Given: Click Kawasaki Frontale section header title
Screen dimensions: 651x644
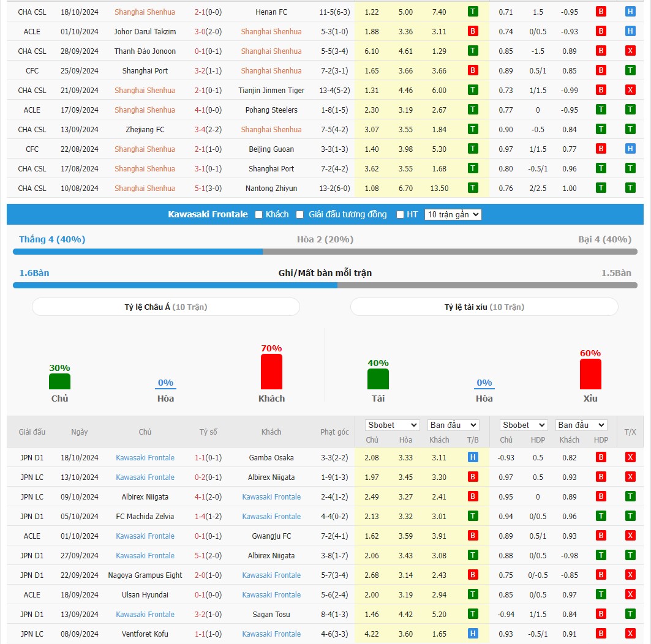Looking at the screenshot, I should [x=208, y=214].
